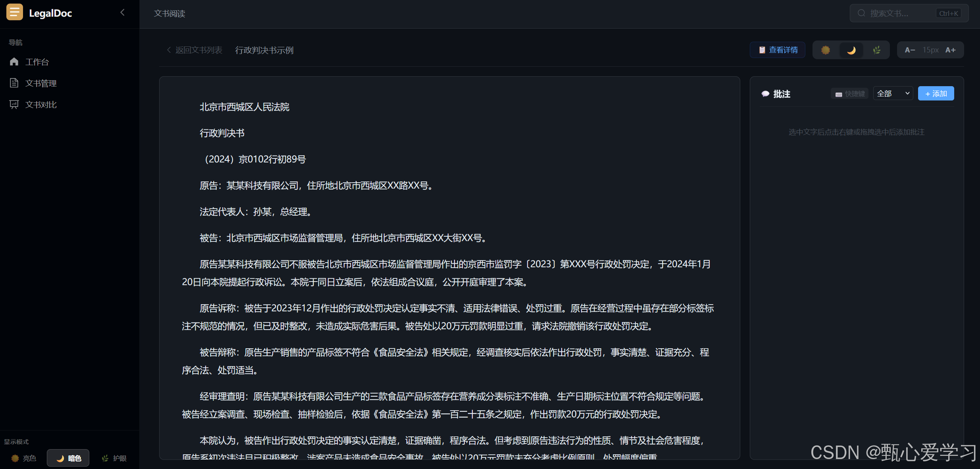Screen dimensions: 980x469
Task: Expand the 全部 annotation filter dropdown
Action: coord(893,94)
